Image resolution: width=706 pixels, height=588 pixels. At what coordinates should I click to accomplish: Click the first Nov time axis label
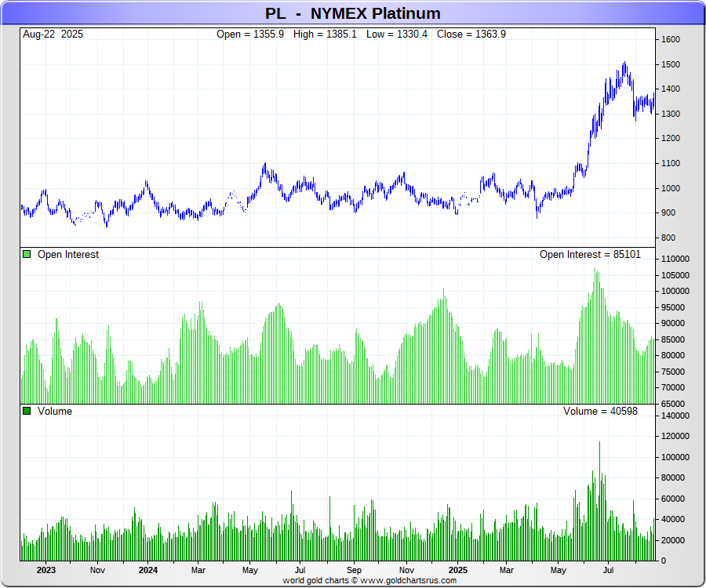[97, 570]
